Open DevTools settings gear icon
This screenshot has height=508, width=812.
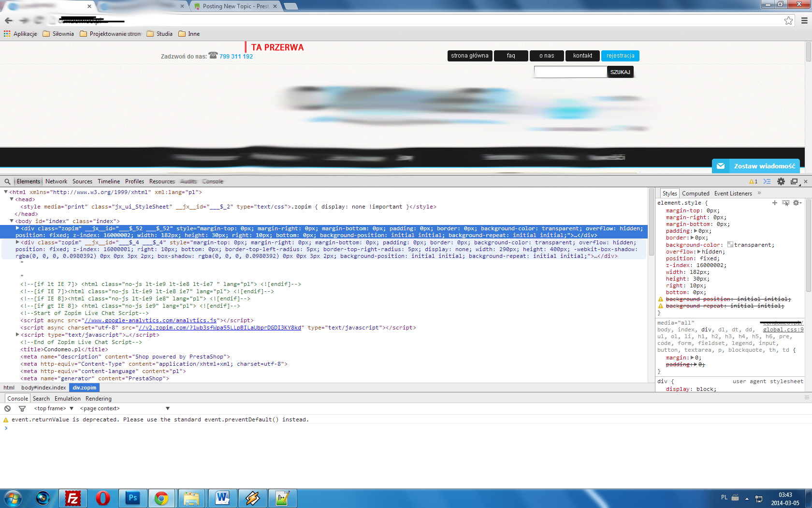point(781,181)
